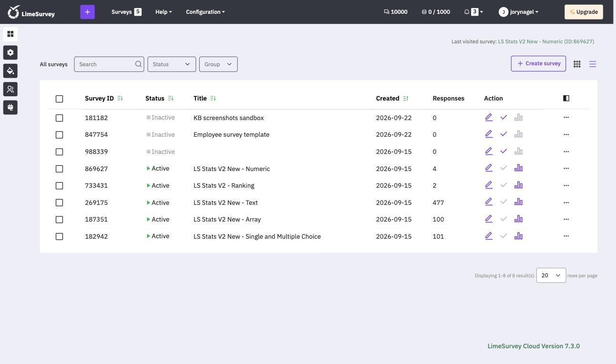Image resolution: width=616 pixels, height=364 pixels.
Task: Edit survey 988339 with pencil icon
Action: pyautogui.click(x=489, y=151)
